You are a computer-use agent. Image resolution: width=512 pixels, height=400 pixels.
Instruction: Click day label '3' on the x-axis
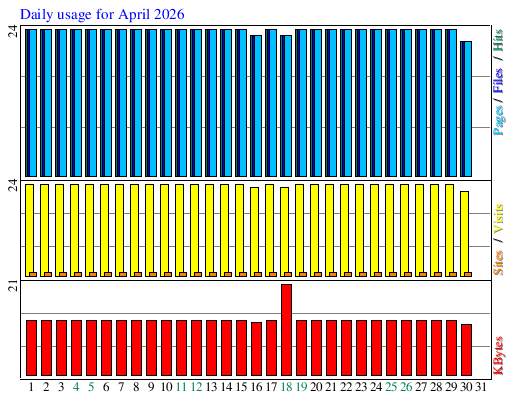[x=61, y=387]
